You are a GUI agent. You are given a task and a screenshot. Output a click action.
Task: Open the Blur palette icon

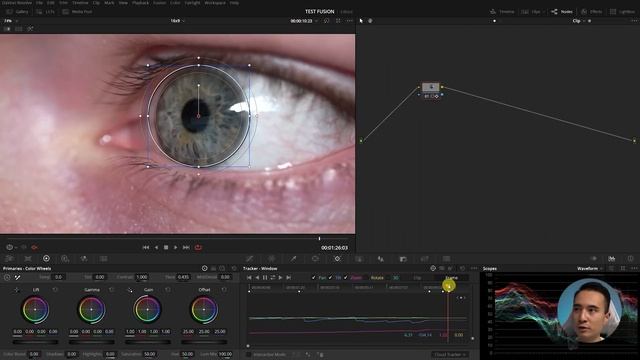[x=380, y=259]
